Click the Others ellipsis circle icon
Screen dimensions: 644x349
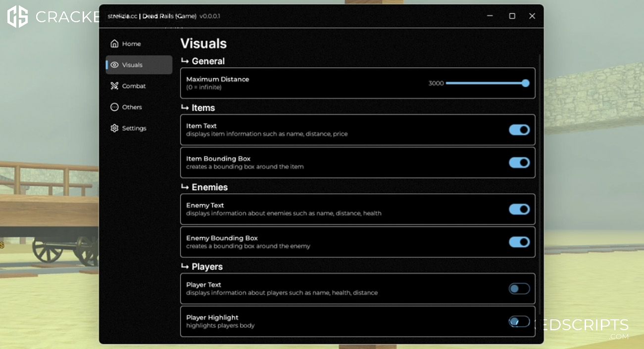pyautogui.click(x=114, y=107)
